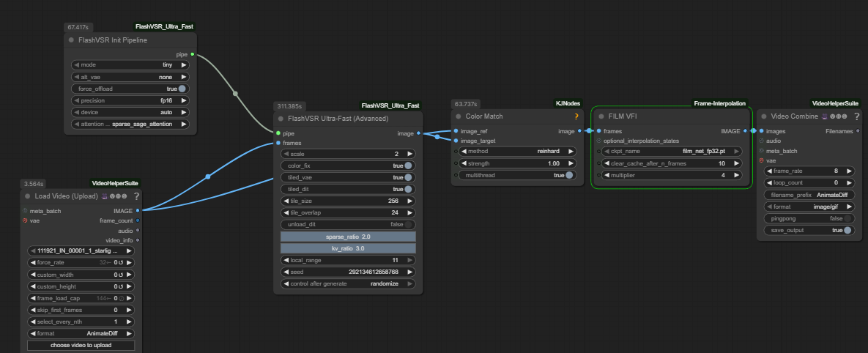
Task: Click the pipe input socket on FlashVSR Ultra-Fast
Action: tap(278, 133)
